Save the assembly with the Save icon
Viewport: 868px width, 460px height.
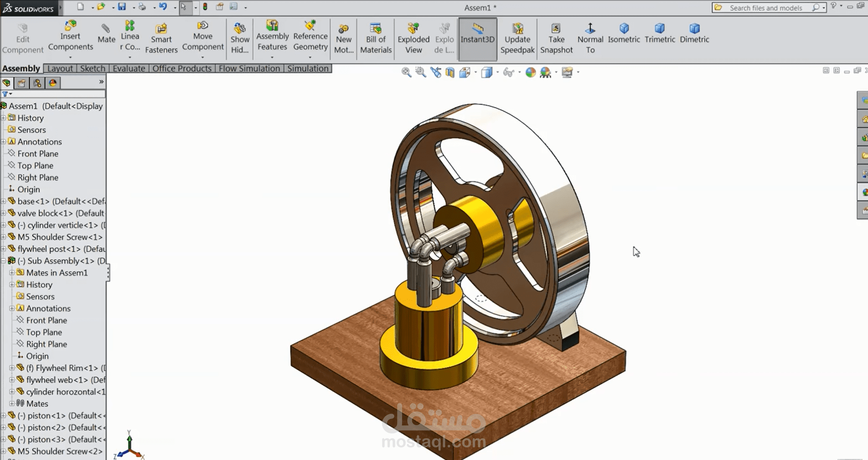tap(122, 7)
